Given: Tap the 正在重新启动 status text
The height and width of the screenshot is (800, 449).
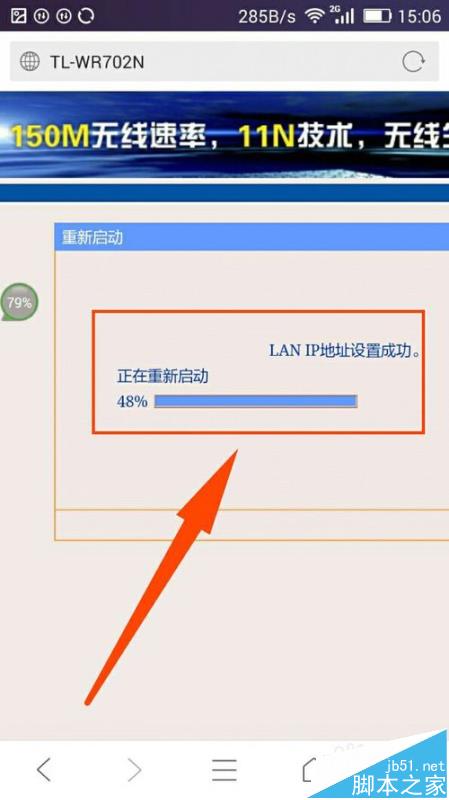Looking at the screenshot, I should tap(163, 377).
